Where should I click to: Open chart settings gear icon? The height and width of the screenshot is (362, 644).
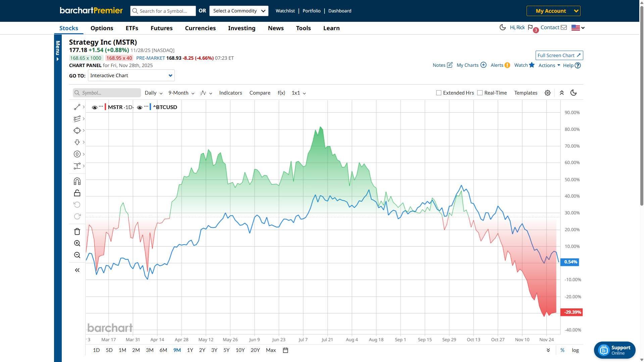coord(547,93)
